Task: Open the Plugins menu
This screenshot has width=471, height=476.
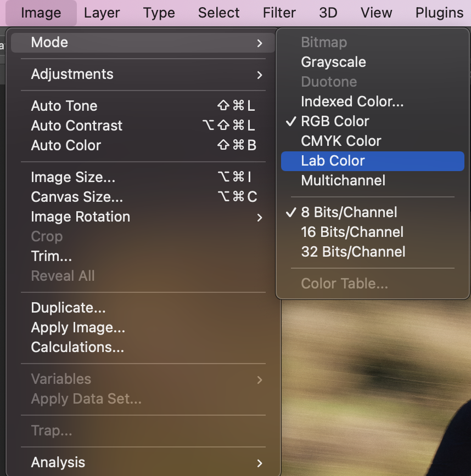Action: tap(439, 13)
